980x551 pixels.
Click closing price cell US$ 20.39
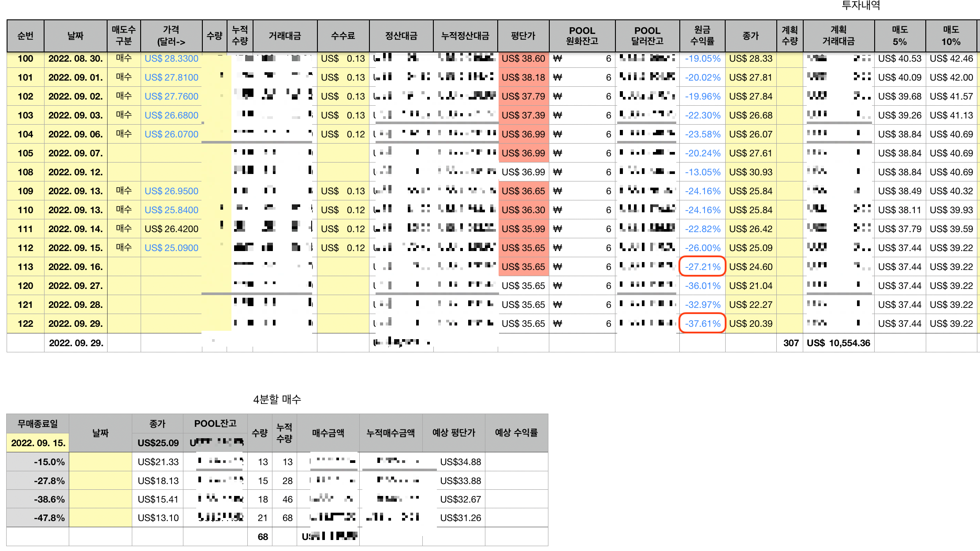[x=750, y=323]
